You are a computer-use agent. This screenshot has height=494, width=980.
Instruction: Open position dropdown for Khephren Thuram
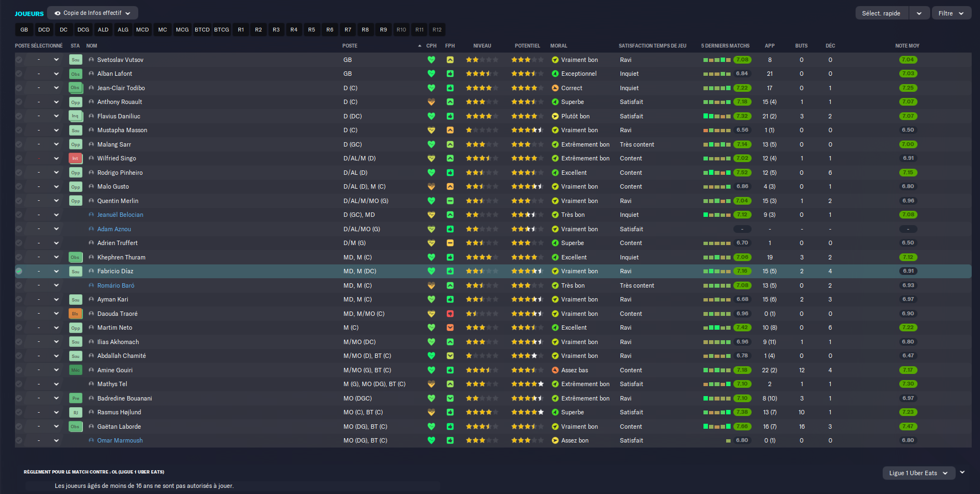pyautogui.click(x=56, y=257)
